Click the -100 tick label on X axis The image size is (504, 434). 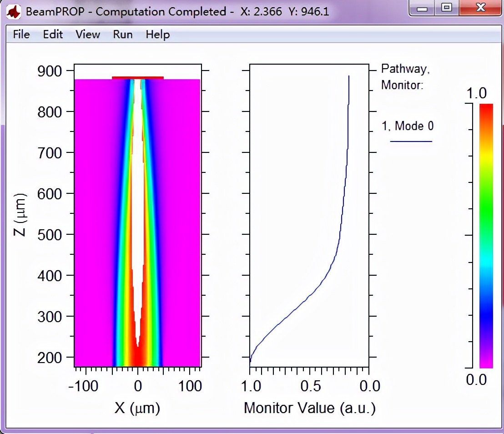point(83,386)
